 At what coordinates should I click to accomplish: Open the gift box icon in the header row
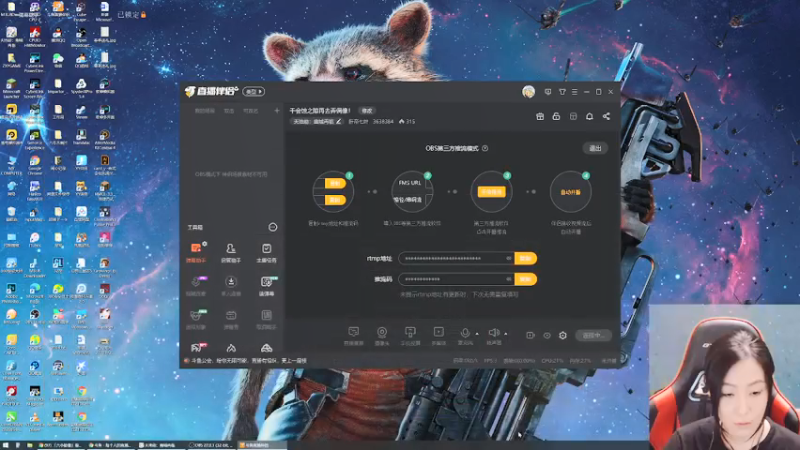pyautogui.click(x=540, y=116)
